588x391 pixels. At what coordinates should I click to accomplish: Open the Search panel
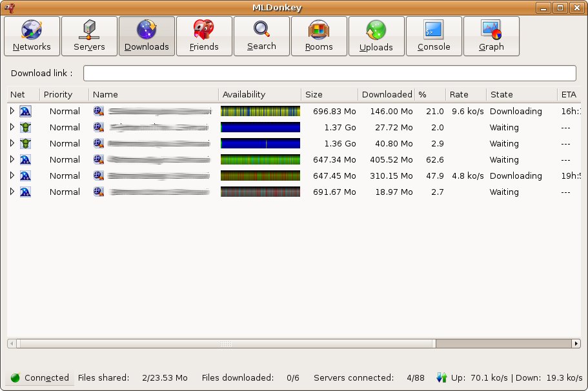pyautogui.click(x=261, y=36)
